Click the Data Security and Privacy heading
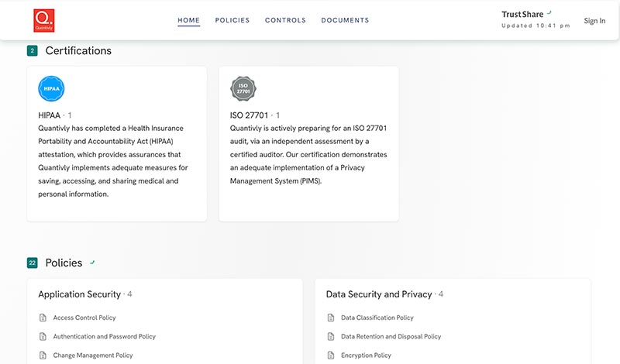The image size is (620, 364). [x=379, y=294]
